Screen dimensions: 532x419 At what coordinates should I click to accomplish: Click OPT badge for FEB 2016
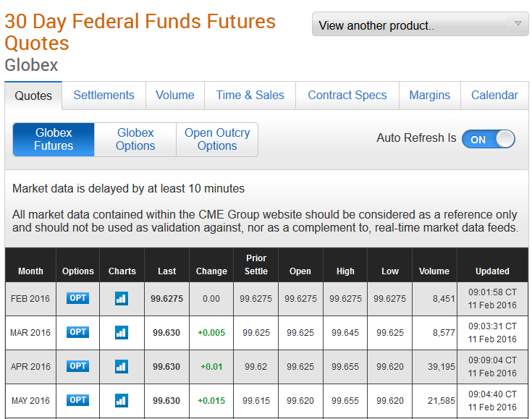click(x=77, y=298)
